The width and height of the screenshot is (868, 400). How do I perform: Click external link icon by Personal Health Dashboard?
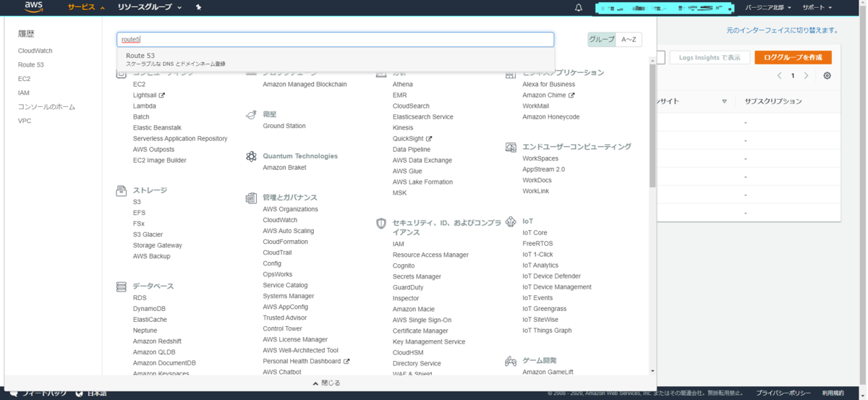346,362
